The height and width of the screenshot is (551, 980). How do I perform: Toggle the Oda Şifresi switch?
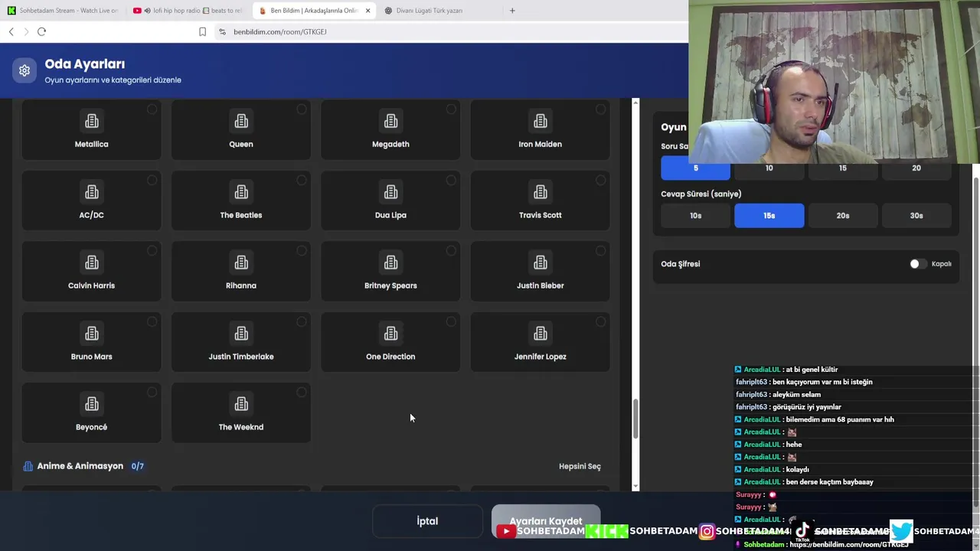(x=917, y=264)
